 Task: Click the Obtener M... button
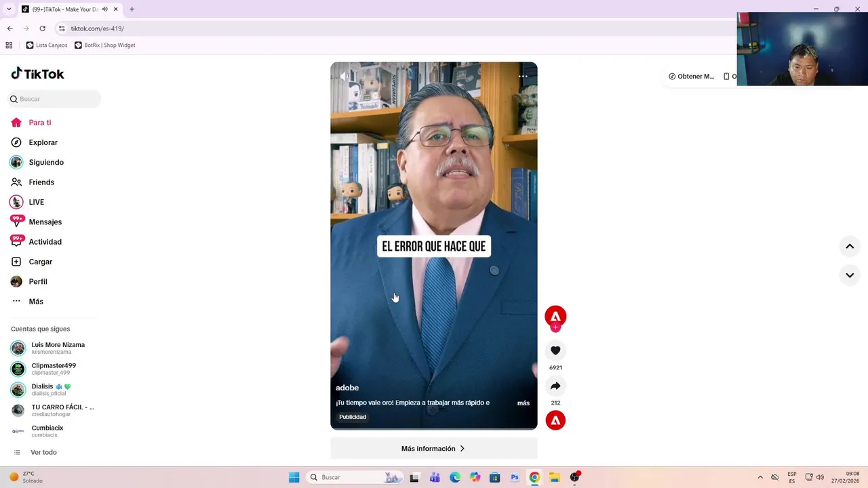[x=692, y=77]
